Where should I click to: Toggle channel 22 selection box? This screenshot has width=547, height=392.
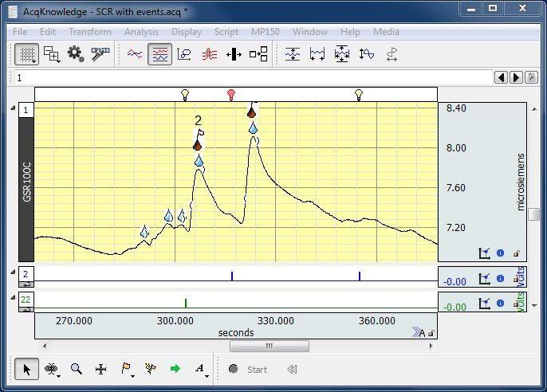(x=26, y=299)
